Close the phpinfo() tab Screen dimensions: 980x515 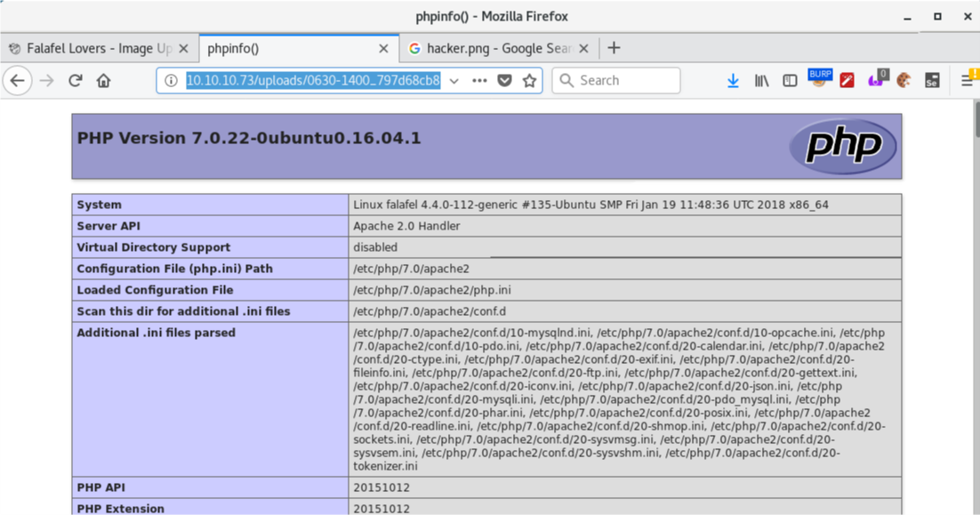pyautogui.click(x=384, y=49)
